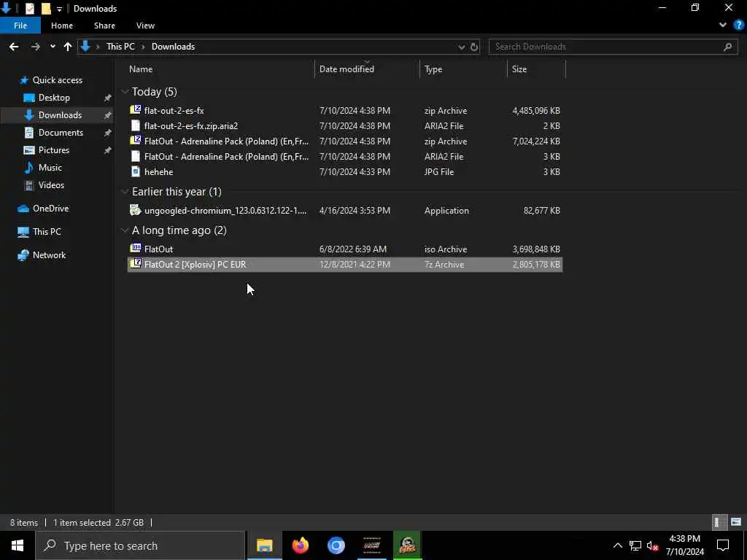Screen dimensions: 747x560
Task: Click This PC in the address bar
Action: point(120,47)
